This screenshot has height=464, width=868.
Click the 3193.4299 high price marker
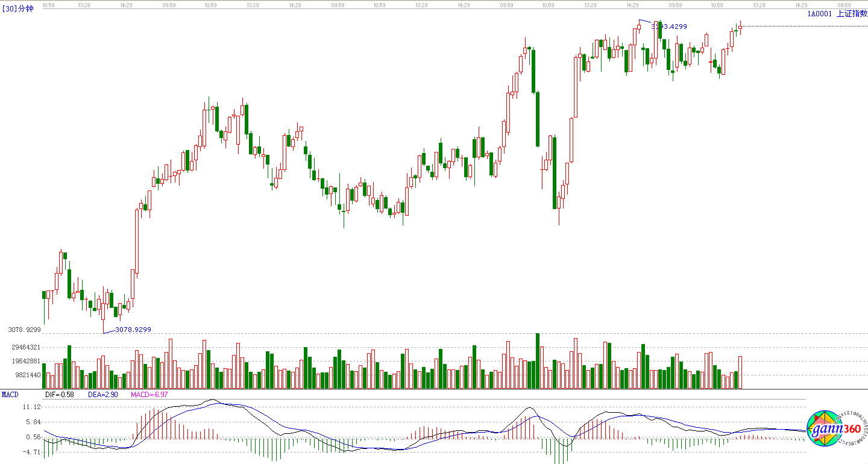click(x=668, y=27)
